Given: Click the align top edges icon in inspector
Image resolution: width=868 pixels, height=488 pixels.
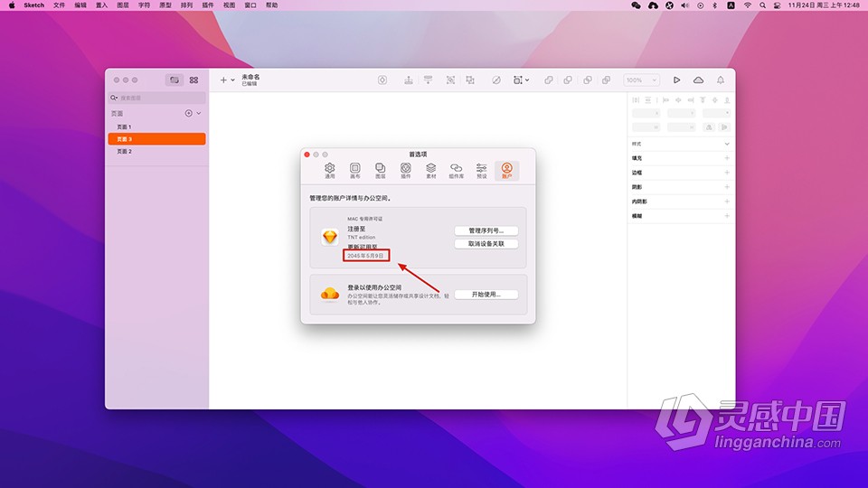Looking at the screenshot, I should [x=703, y=100].
